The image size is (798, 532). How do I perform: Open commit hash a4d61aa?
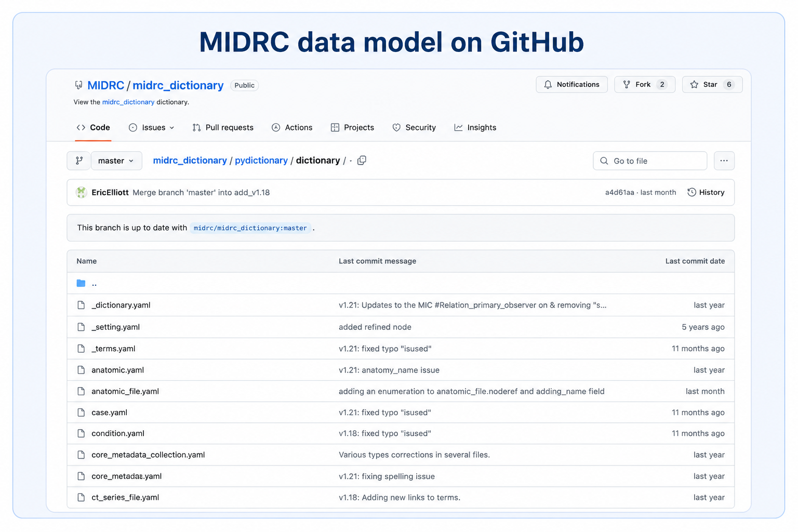point(619,192)
